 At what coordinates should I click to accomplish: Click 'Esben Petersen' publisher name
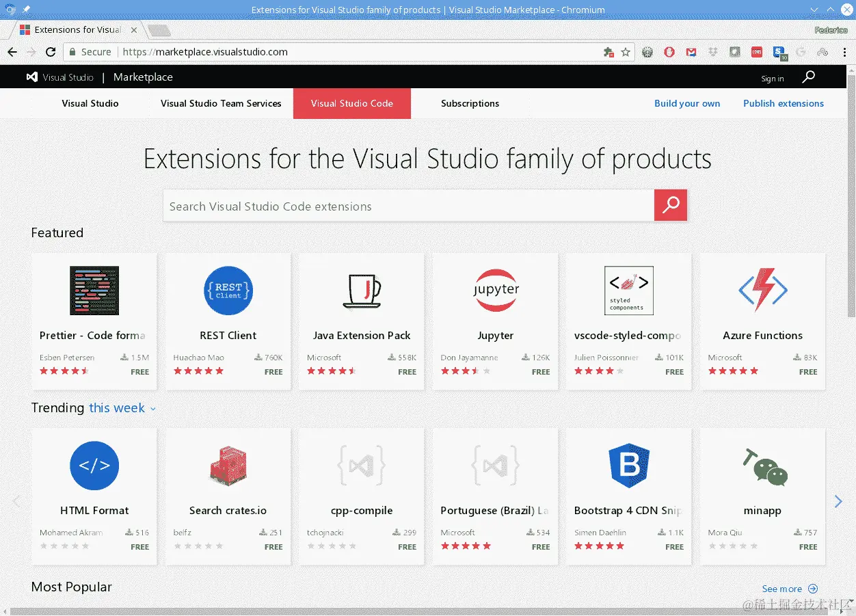tap(67, 358)
